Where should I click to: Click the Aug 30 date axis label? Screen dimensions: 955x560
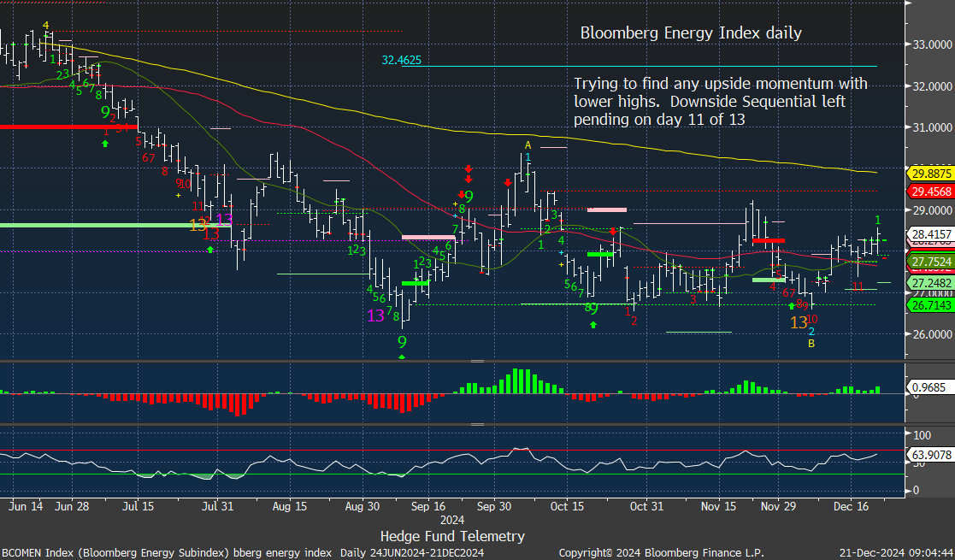(x=363, y=506)
